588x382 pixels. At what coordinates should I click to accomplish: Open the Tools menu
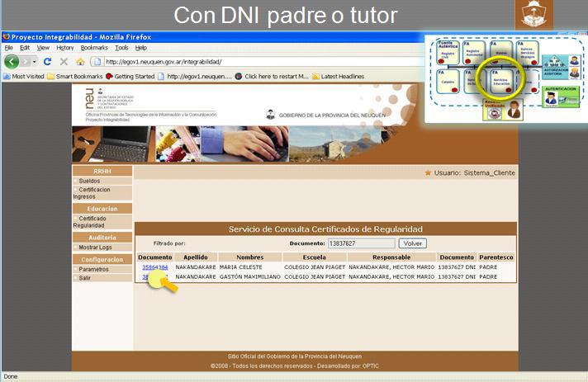[121, 48]
